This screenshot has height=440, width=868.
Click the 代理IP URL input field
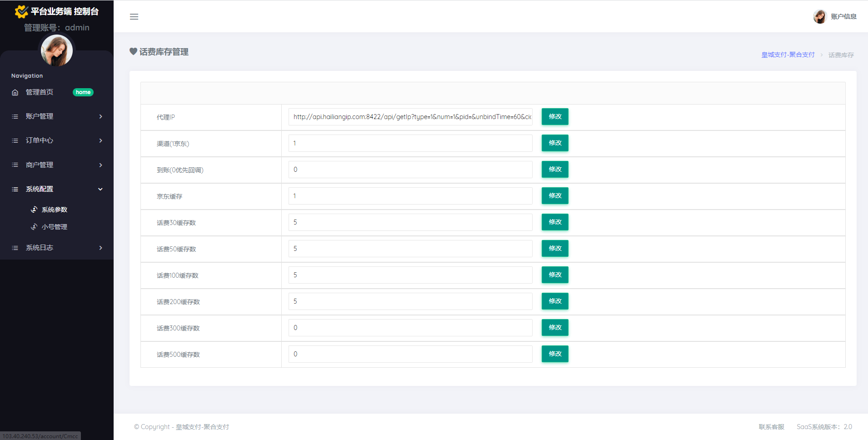[x=410, y=117]
